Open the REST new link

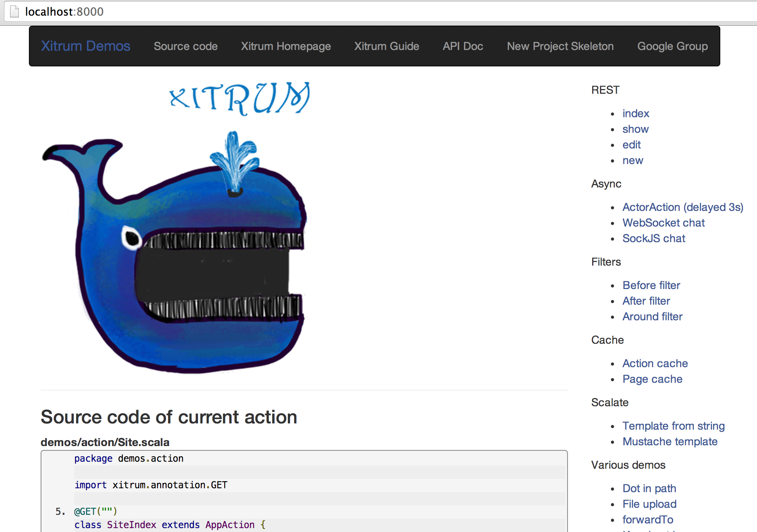coord(633,160)
